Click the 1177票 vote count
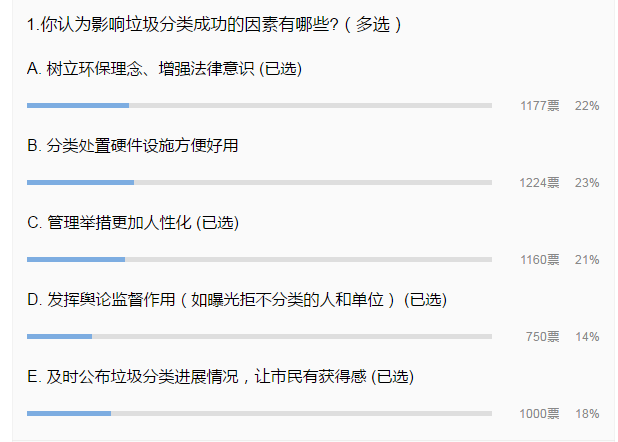The width and height of the screenshot is (618, 442). pos(540,106)
